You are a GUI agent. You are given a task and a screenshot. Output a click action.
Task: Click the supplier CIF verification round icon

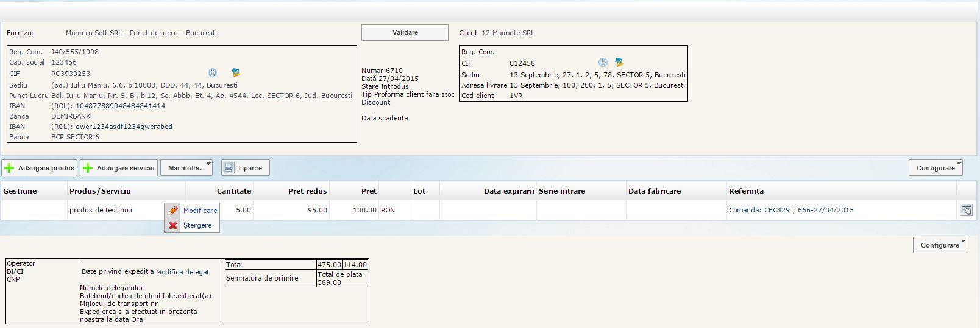click(x=212, y=73)
